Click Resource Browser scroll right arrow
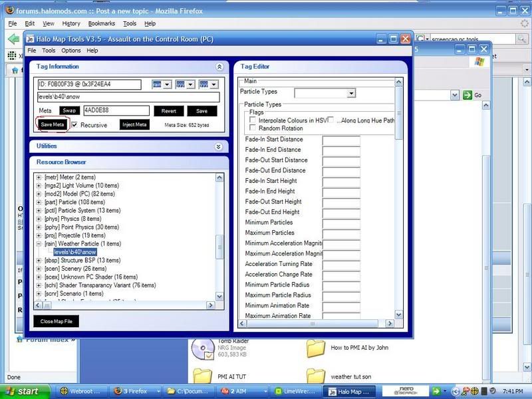Viewport: 532px width, 399px height. [211, 305]
